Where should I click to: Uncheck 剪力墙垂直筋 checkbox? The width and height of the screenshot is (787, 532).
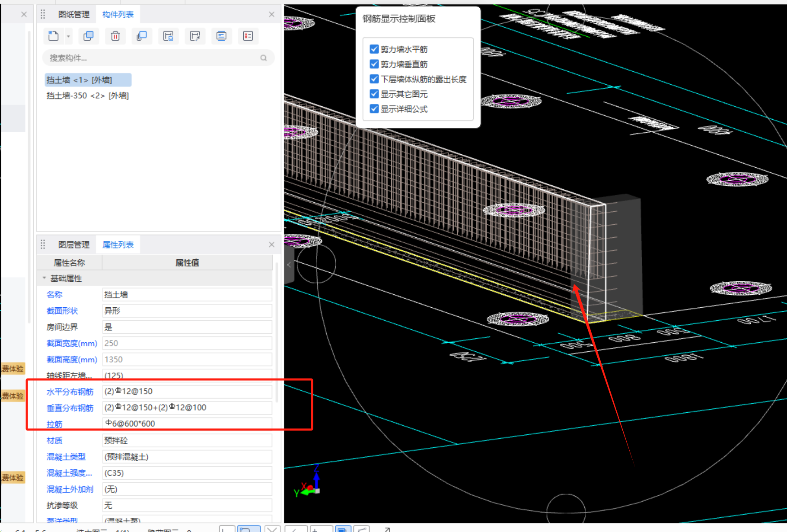374,64
